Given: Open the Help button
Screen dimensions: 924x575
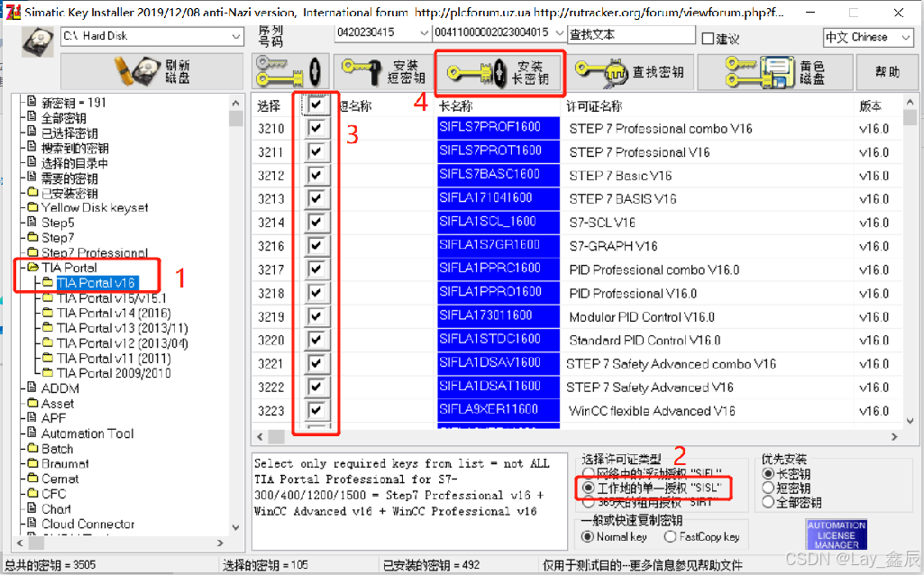Looking at the screenshot, I should tap(887, 72).
